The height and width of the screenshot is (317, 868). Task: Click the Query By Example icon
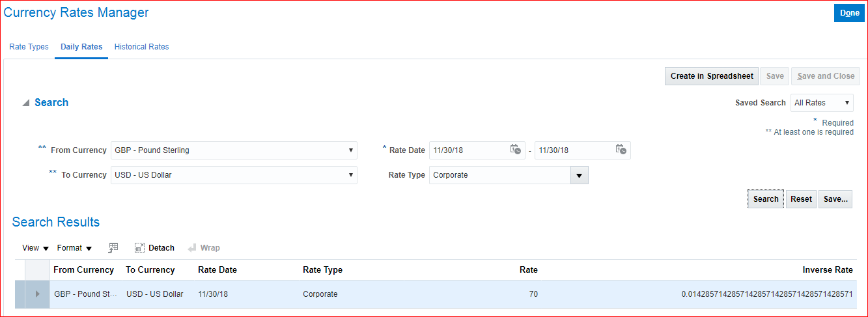click(113, 248)
